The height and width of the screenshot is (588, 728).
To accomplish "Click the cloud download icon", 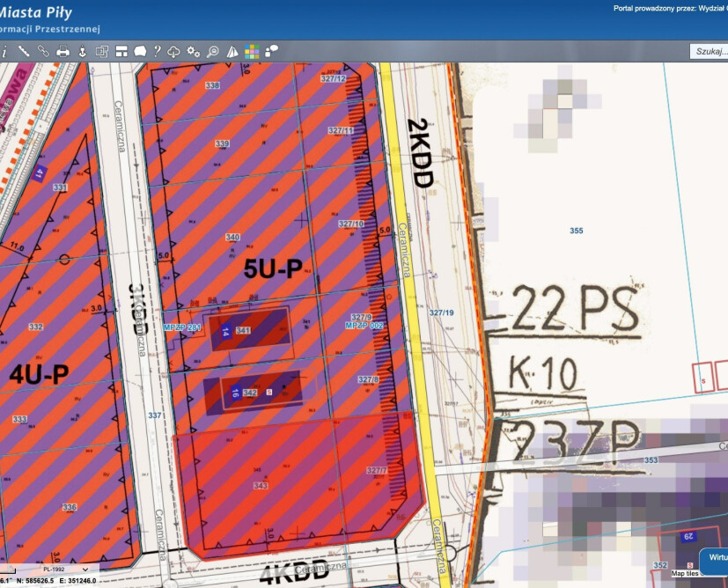I will pos(174,51).
